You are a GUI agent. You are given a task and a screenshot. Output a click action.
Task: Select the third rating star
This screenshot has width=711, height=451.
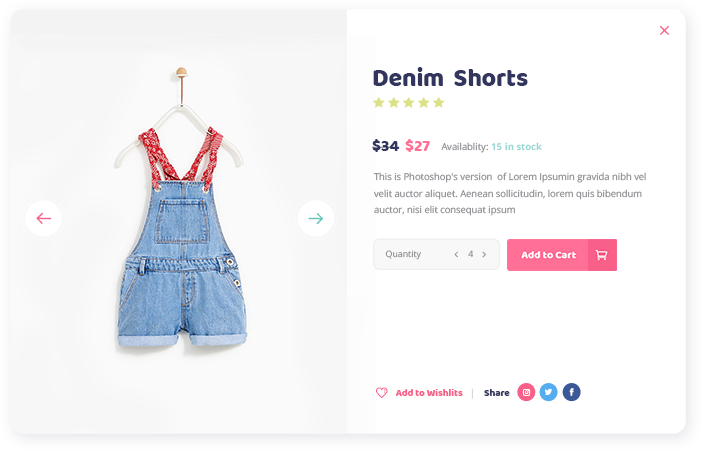(409, 102)
